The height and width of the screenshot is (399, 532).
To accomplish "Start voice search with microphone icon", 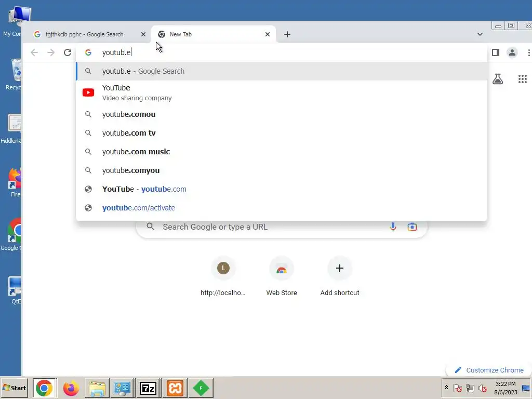I will click(393, 227).
